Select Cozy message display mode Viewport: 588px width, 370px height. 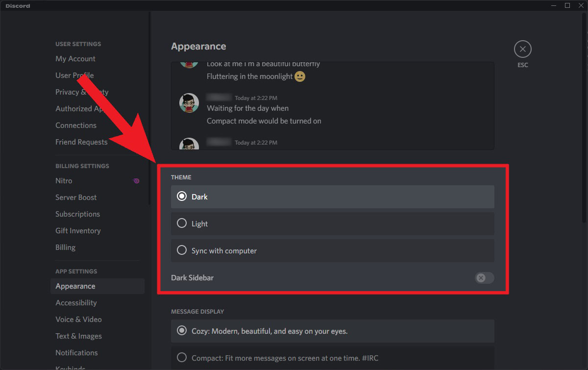[182, 331]
